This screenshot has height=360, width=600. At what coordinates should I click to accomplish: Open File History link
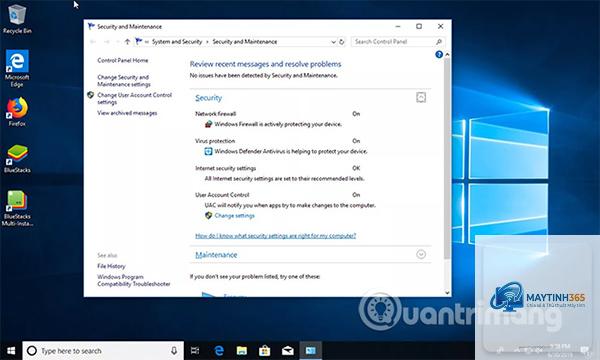[x=111, y=266]
